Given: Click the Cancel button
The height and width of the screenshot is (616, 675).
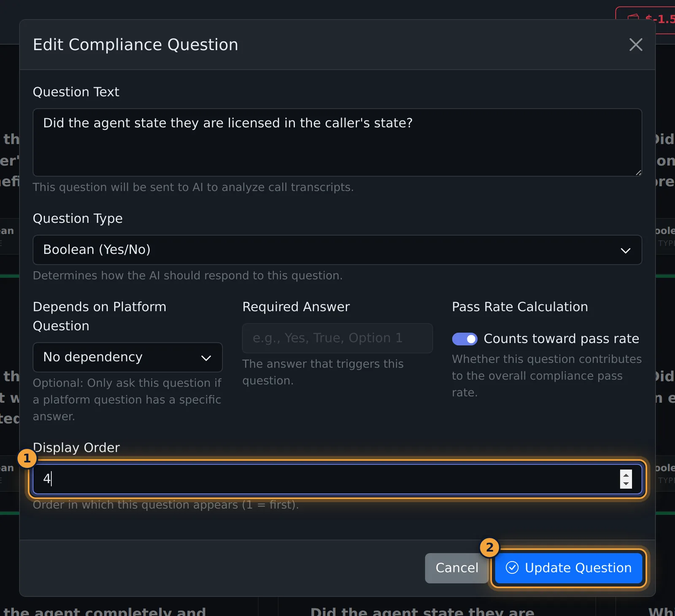Looking at the screenshot, I should pos(456,568).
